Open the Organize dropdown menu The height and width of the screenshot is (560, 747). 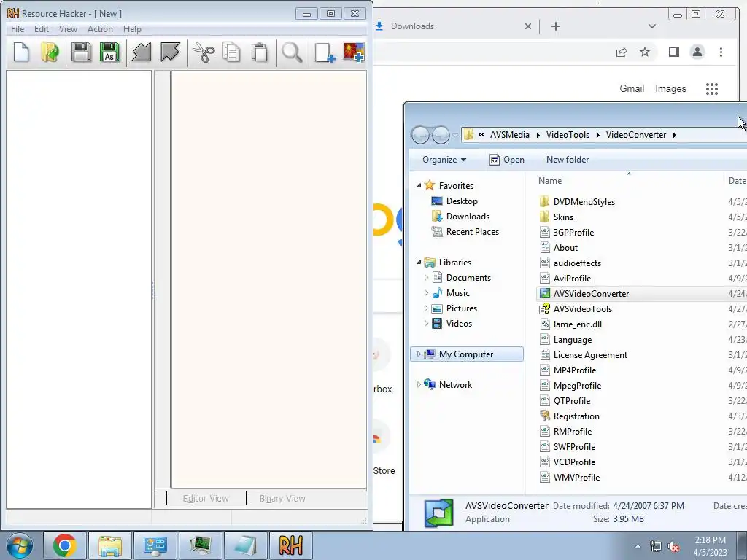click(x=444, y=160)
